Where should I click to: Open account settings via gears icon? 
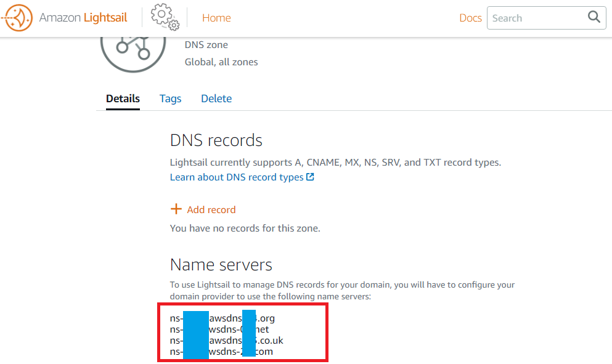click(165, 17)
